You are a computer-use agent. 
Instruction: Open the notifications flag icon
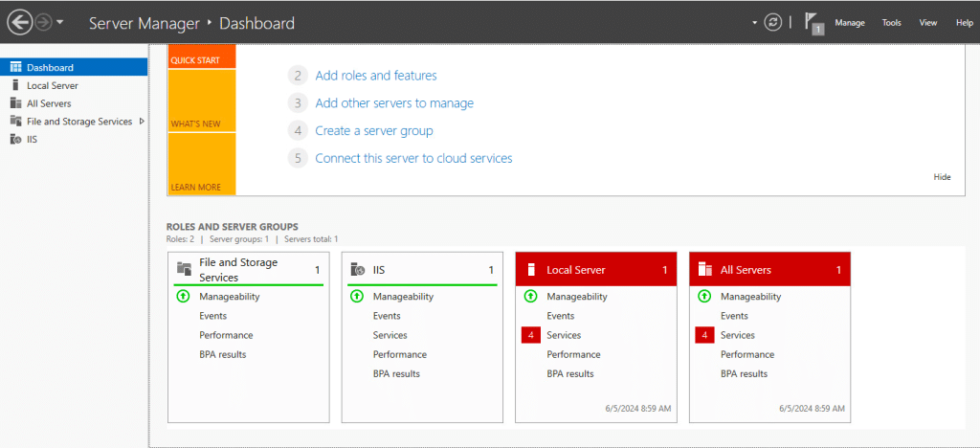coord(813,23)
